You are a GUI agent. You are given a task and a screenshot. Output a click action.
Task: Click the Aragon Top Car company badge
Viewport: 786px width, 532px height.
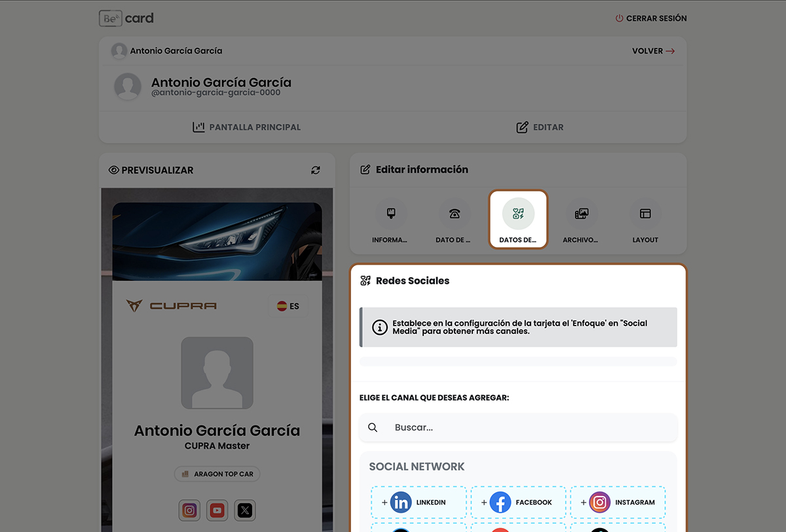coord(217,474)
